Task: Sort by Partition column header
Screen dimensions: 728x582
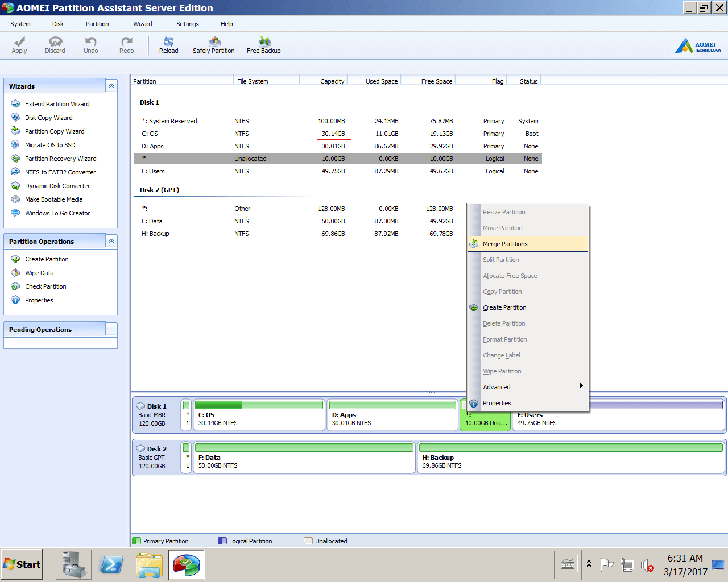Action: click(x=182, y=81)
